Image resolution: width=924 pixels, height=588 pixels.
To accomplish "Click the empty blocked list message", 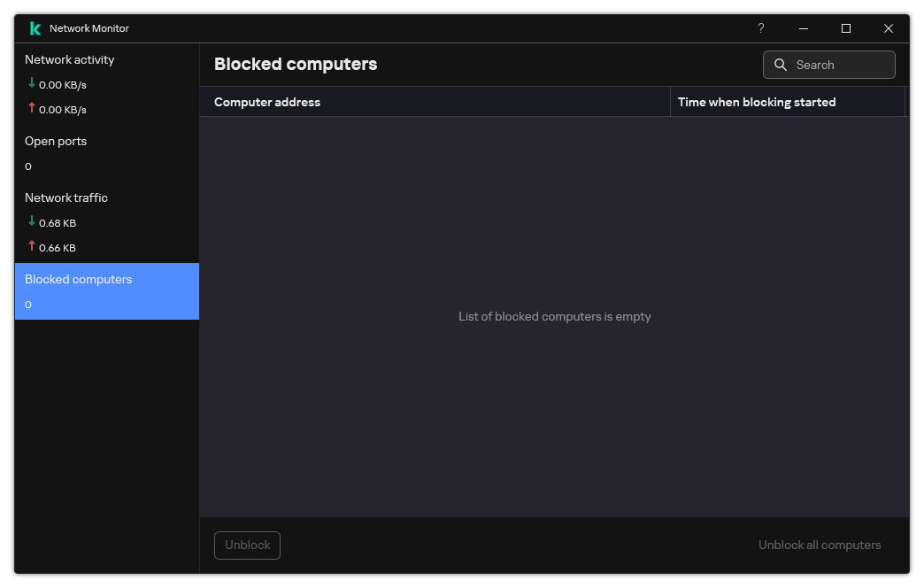I will (555, 316).
